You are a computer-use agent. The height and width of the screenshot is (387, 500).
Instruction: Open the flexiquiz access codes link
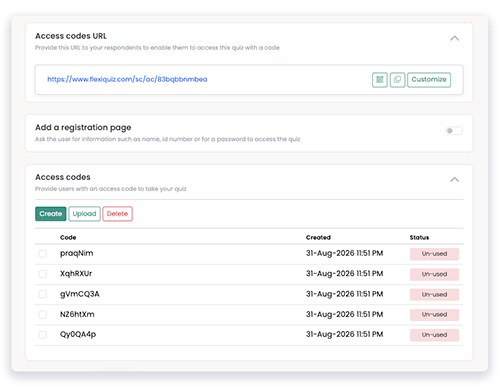[127, 79]
